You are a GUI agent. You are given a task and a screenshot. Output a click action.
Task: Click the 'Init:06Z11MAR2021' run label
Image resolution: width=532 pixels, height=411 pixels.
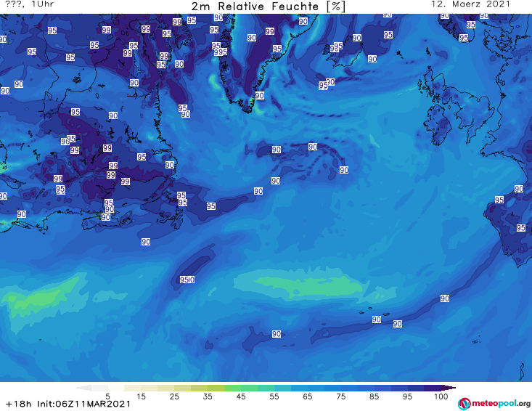83,404
